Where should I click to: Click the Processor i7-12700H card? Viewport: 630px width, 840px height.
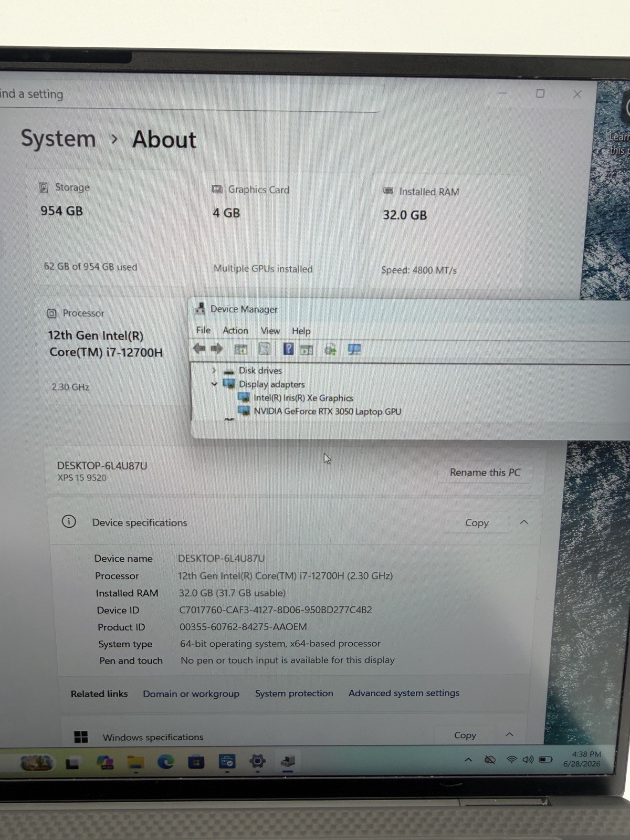(x=113, y=351)
